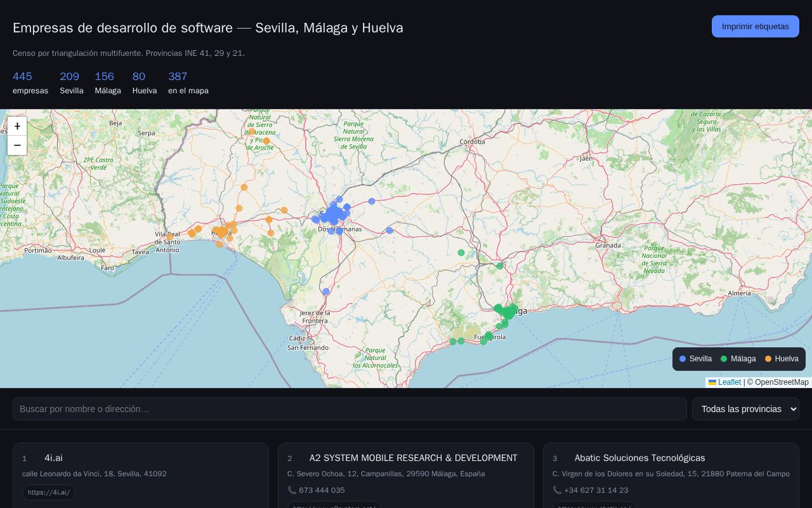This screenshot has width=812, height=508.
Task: Click the Granada city label on map
Action: (x=608, y=245)
